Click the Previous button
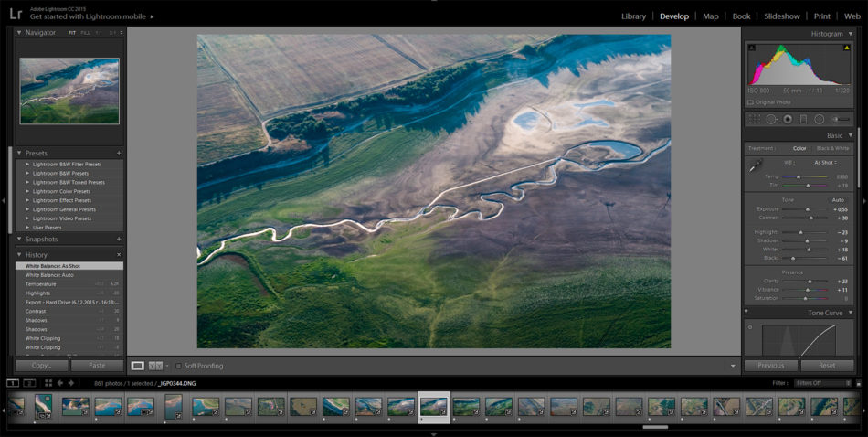 [x=770, y=366]
